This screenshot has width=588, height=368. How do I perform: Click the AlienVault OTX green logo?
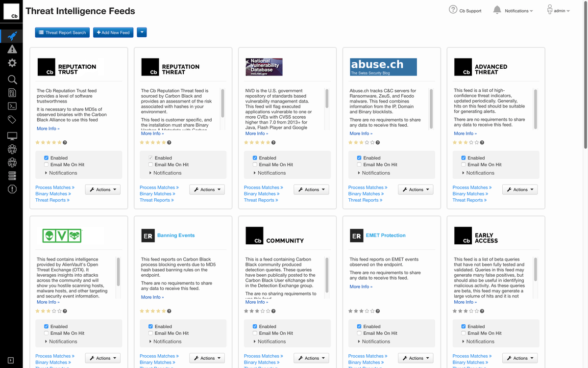click(62, 236)
